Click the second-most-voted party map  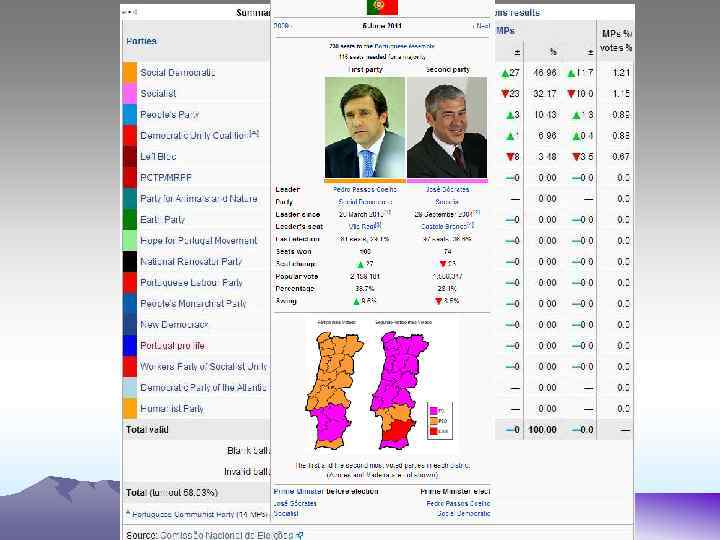[399, 390]
